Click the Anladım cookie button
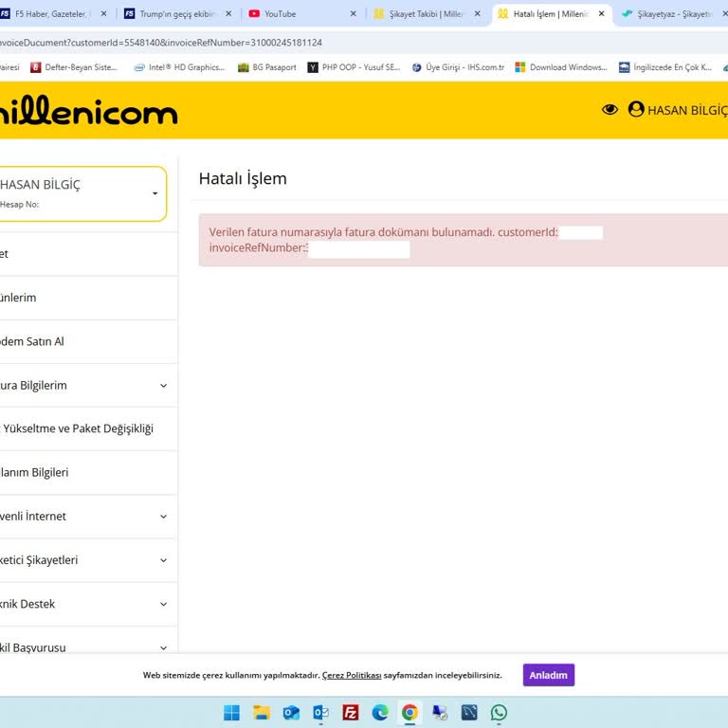 coord(548,675)
